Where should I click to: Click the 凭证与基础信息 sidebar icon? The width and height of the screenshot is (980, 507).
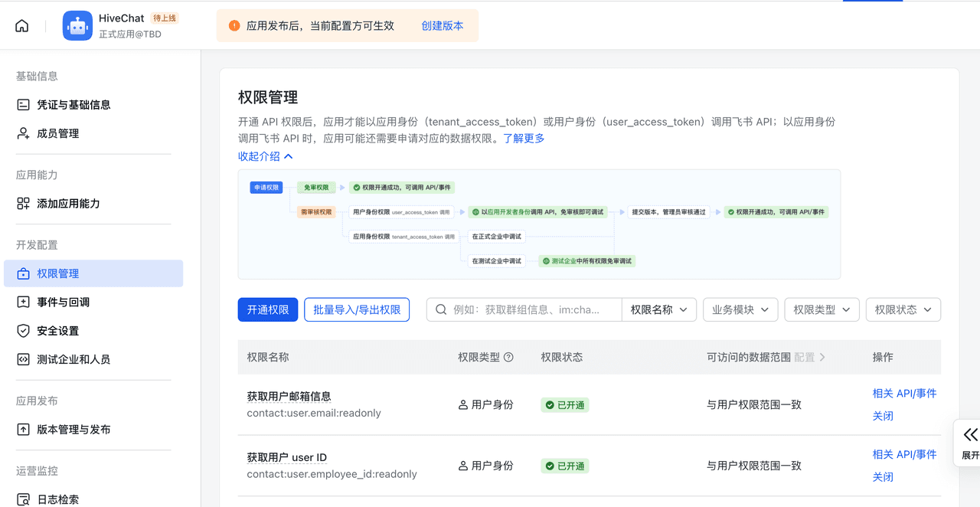click(x=23, y=105)
